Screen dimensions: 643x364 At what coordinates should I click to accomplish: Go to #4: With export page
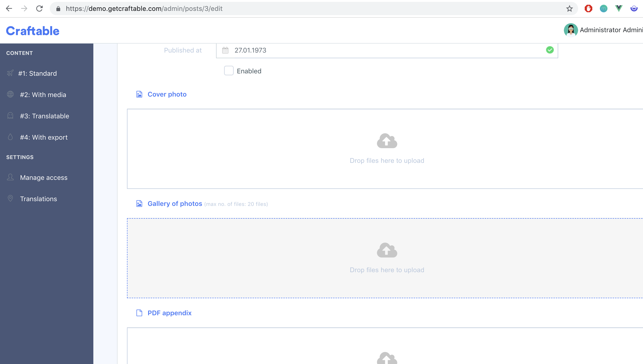point(44,137)
